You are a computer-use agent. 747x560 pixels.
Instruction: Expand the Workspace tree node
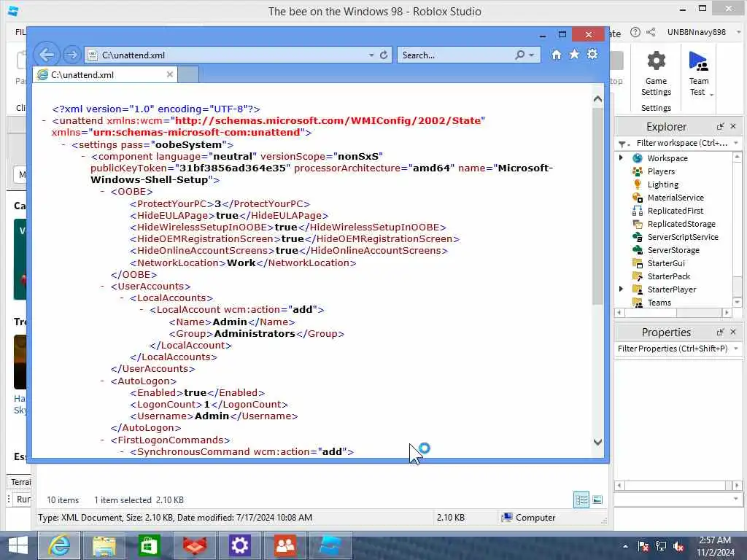click(621, 157)
